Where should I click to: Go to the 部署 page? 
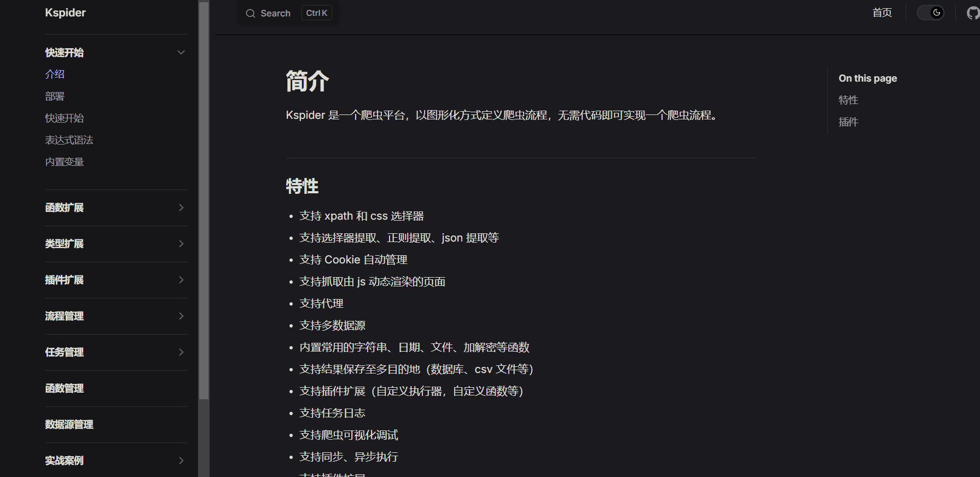[55, 96]
